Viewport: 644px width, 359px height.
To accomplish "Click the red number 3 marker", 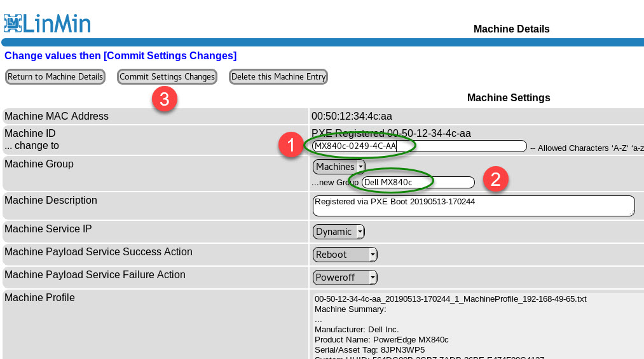I will tap(164, 99).
